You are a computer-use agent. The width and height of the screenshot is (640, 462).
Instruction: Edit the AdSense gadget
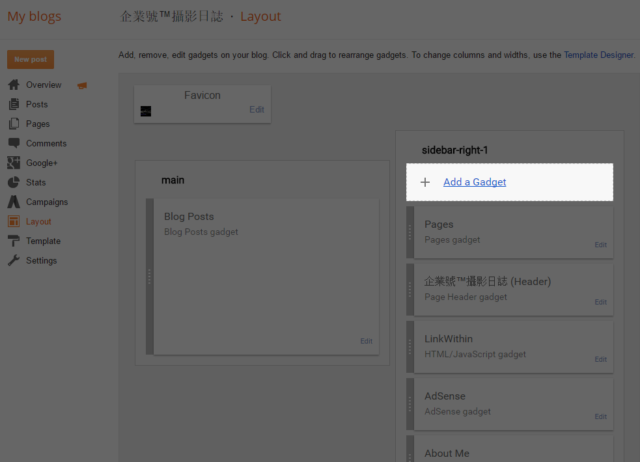pyautogui.click(x=600, y=416)
